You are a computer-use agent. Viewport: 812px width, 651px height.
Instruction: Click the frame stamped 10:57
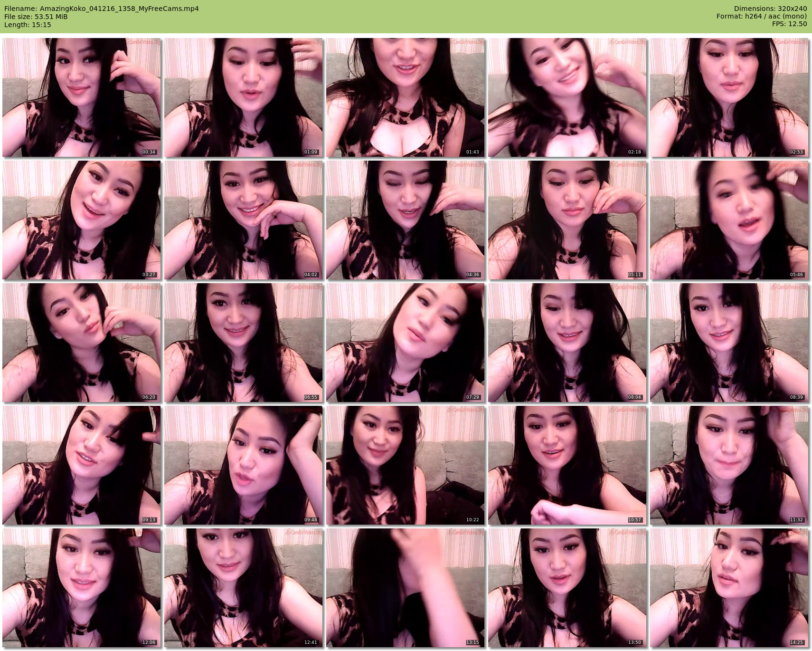[x=567, y=465]
